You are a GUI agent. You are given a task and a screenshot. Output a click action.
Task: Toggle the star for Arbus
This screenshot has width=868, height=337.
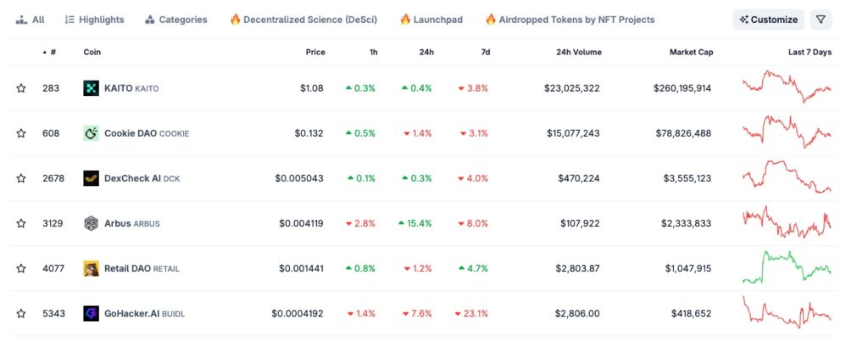click(x=21, y=223)
